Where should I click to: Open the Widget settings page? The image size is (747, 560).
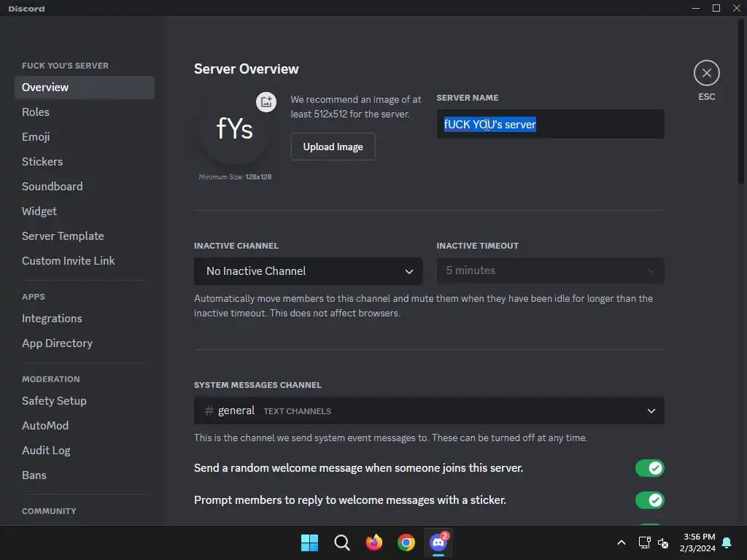click(85, 211)
